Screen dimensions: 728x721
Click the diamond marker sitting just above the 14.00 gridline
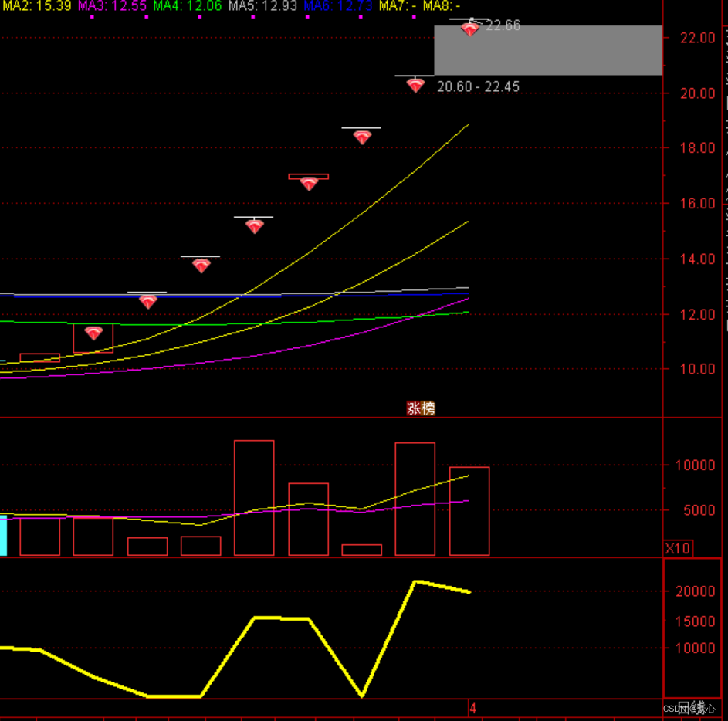point(201,266)
